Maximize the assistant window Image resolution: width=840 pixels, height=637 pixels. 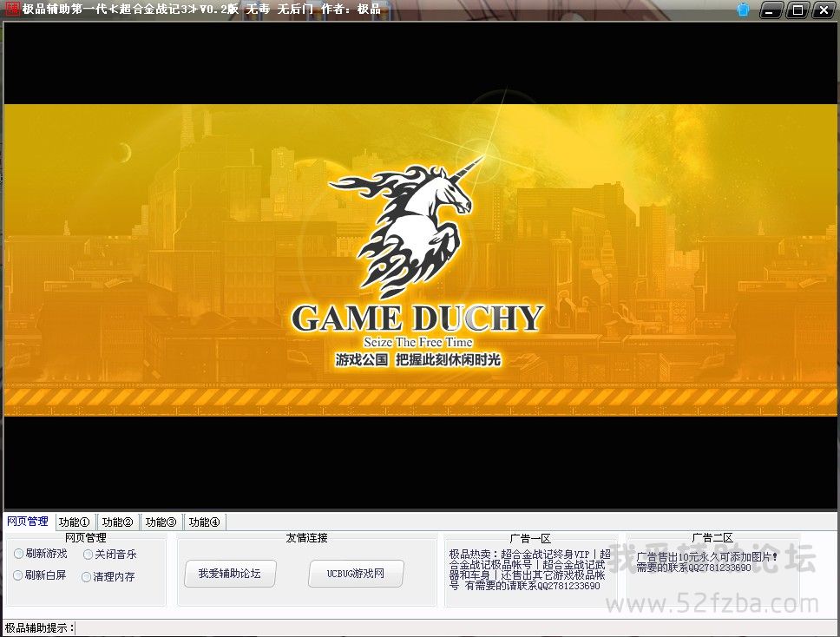(797, 10)
